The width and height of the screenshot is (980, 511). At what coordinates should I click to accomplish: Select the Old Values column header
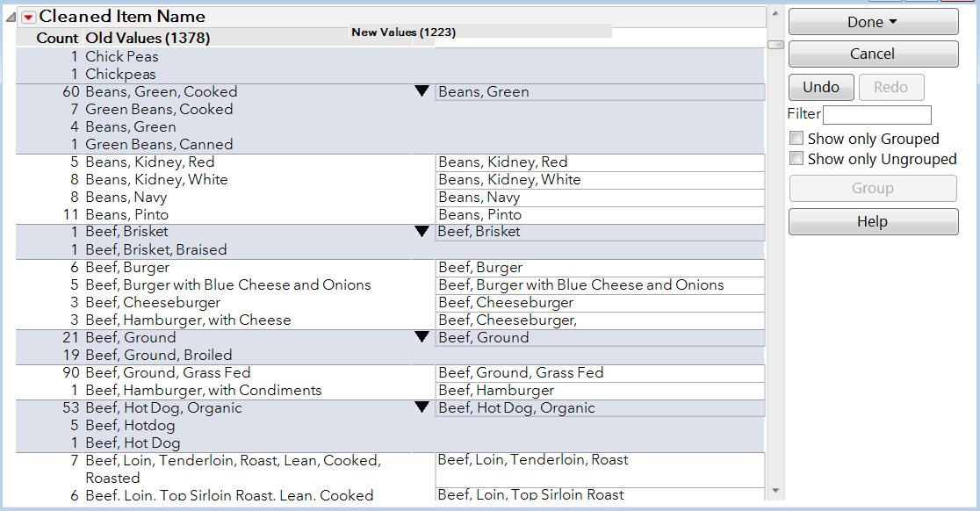click(147, 38)
